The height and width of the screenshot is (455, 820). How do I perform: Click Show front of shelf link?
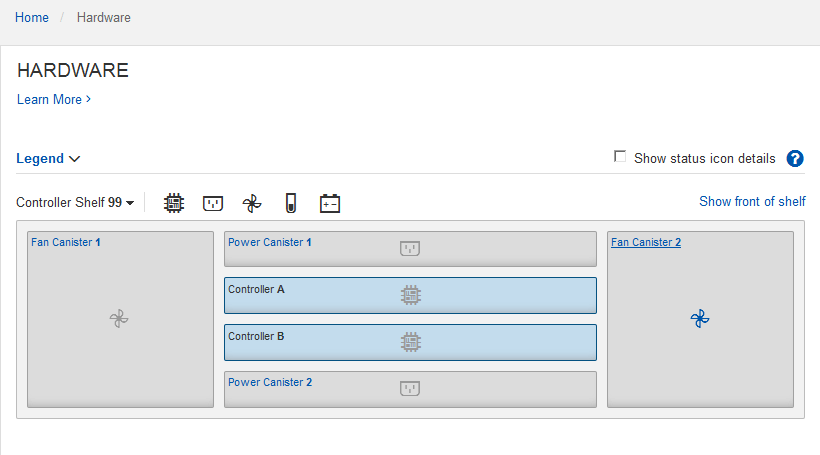coord(752,201)
